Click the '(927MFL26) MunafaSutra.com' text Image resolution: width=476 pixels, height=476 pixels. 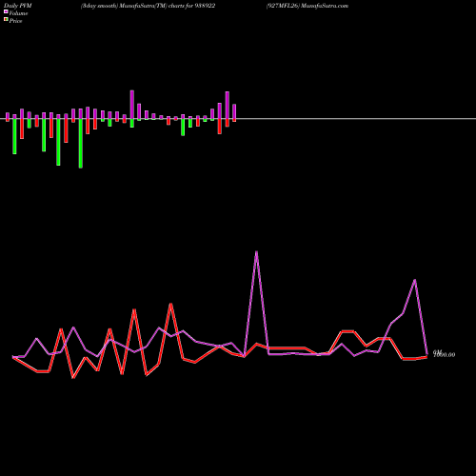click(307, 6)
